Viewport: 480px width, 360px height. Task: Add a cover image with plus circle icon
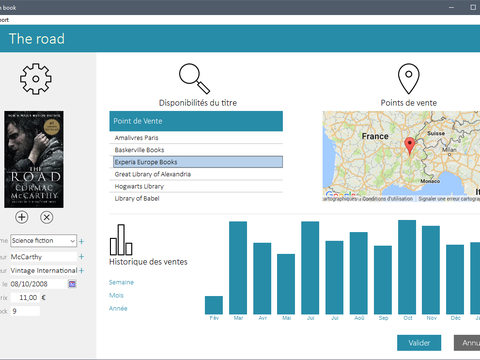click(22, 217)
